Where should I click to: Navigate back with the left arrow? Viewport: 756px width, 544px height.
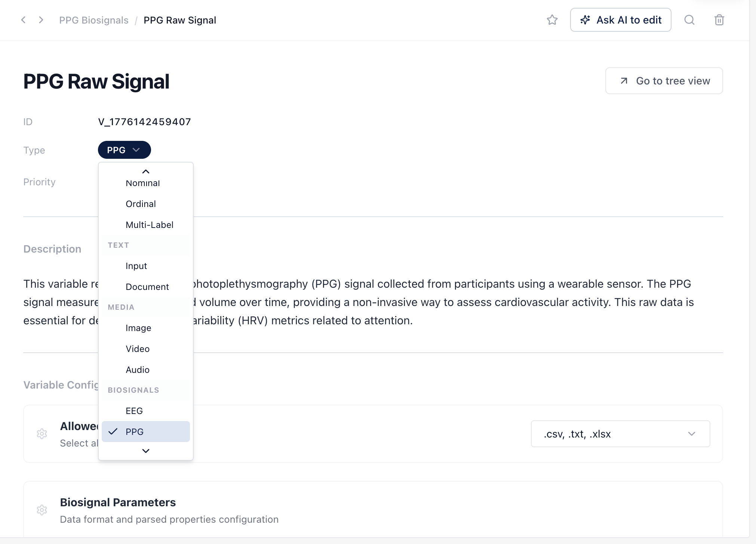(24, 20)
